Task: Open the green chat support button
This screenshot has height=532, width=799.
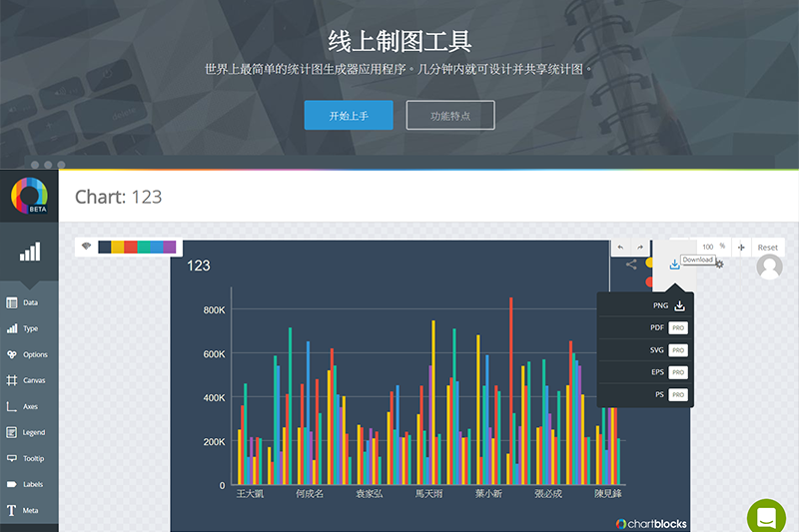Action: coord(766,518)
